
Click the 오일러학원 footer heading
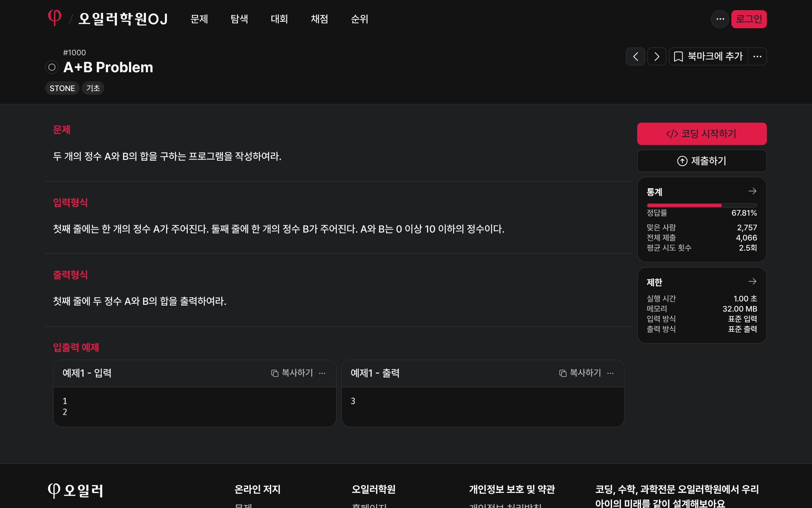[373, 489]
